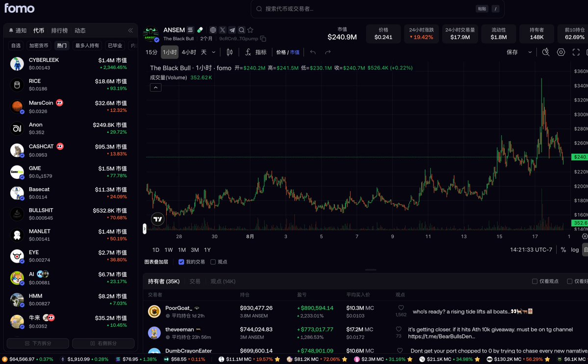Screen dimensions: 588x364
Task: Select the 自选 filter chip
Action: pyautogui.click(x=16, y=45)
